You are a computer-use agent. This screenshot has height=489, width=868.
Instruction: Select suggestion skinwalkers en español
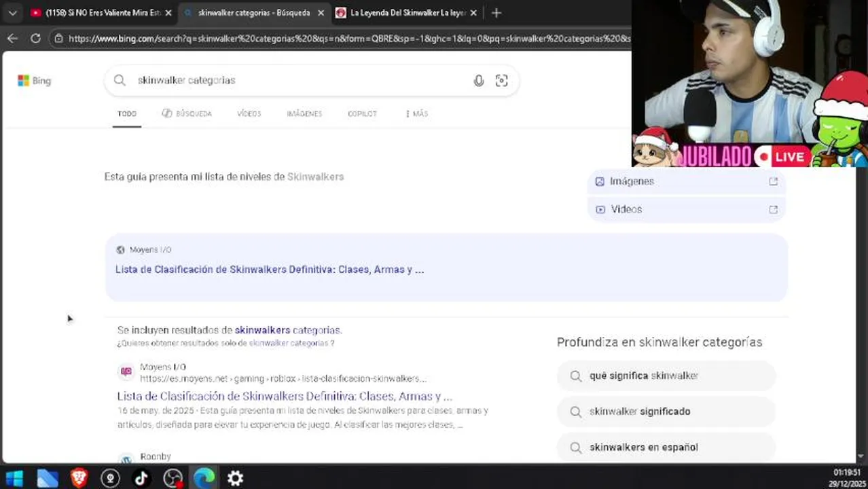pyautogui.click(x=666, y=447)
